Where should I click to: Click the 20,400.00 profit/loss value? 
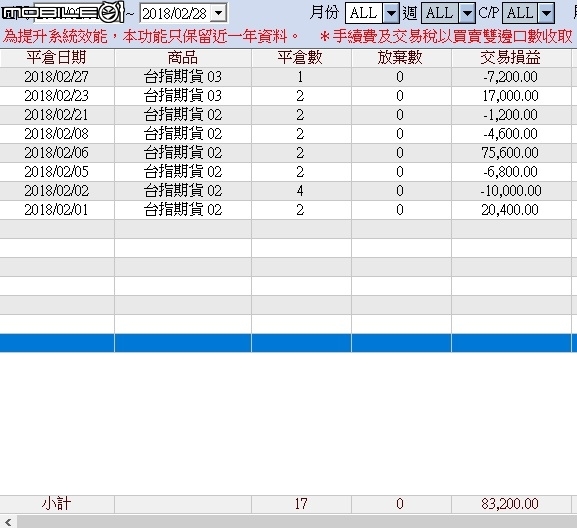click(x=510, y=210)
